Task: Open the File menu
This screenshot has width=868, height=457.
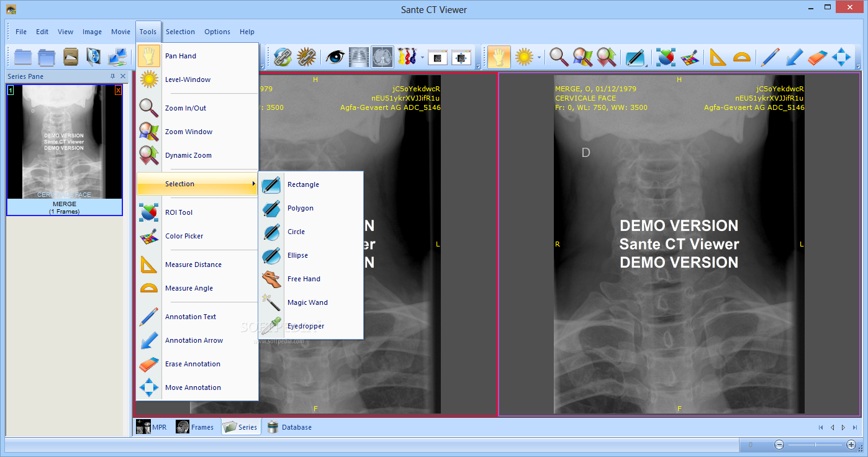Action: (x=21, y=32)
